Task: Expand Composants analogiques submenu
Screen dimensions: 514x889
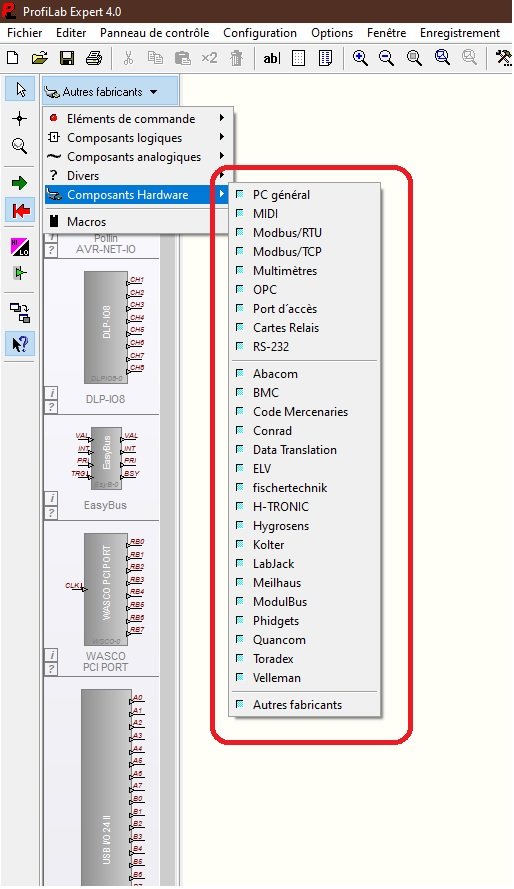Action: pyautogui.click(x=138, y=156)
